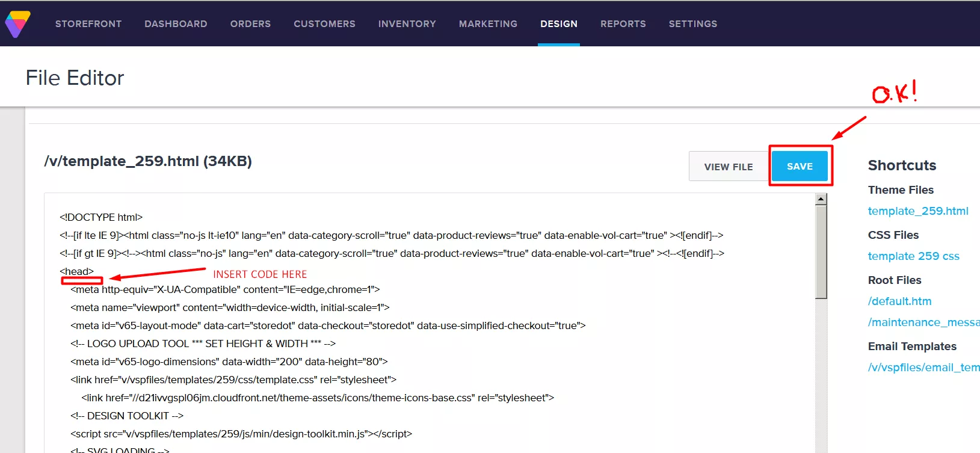Open the Orders menu
Image resolution: width=980 pixels, height=453 pixels.
point(250,24)
